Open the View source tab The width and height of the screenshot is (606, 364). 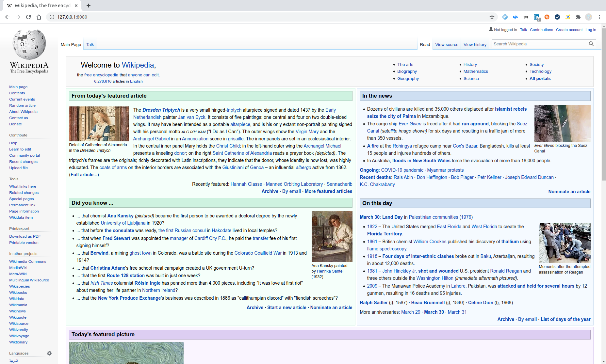coord(447,45)
